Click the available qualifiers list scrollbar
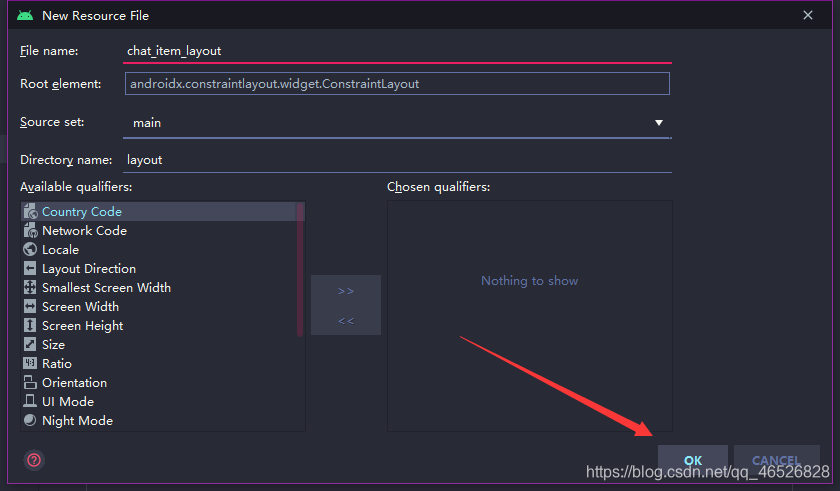 point(300,269)
